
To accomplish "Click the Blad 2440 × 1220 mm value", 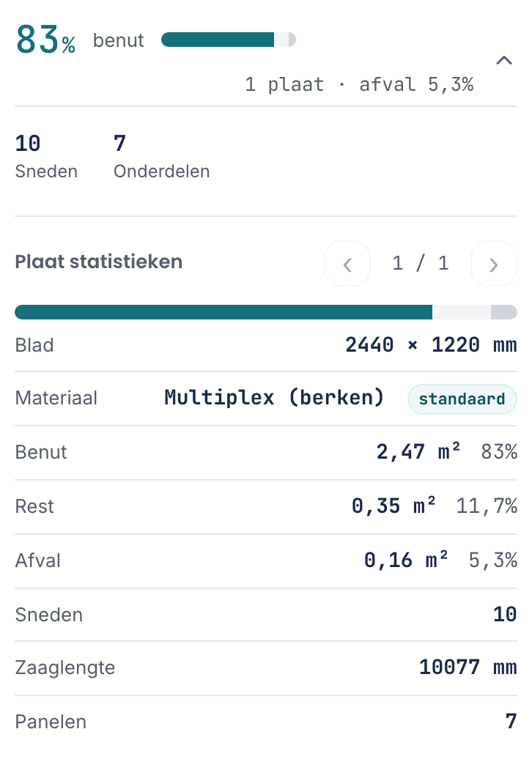I will [x=431, y=345].
